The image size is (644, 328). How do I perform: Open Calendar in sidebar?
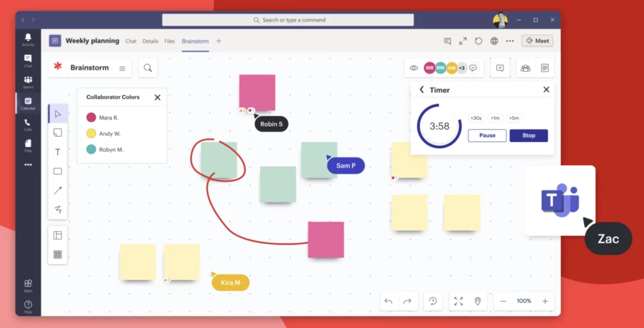pyautogui.click(x=28, y=104)
